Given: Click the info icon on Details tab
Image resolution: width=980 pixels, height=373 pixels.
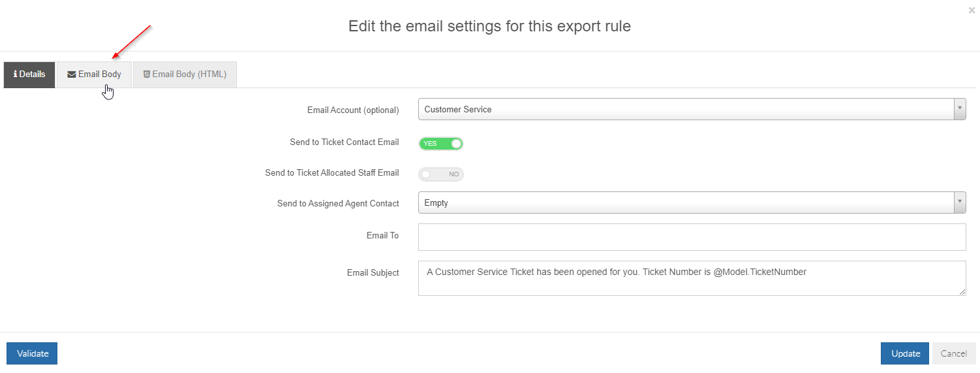Looking at the screenshot, I should [15, 74].
